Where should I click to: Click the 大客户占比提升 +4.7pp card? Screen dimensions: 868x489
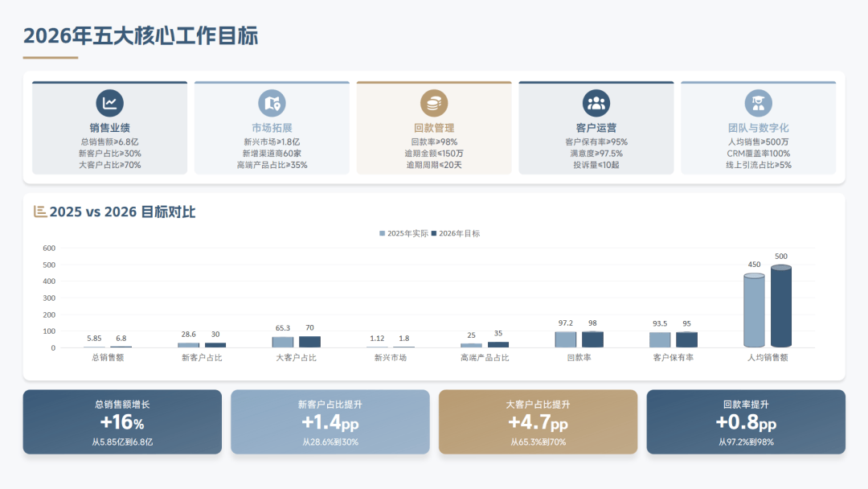pos(538,421)
